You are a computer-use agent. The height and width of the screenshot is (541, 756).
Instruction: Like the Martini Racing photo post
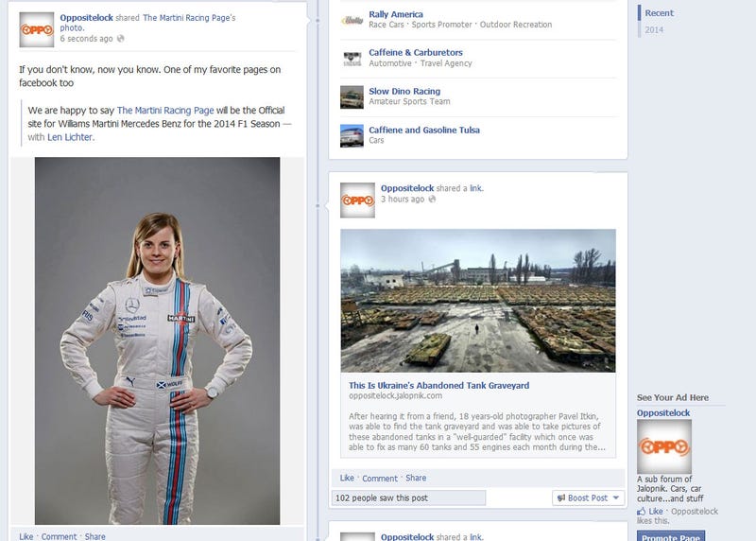[26, 536]
